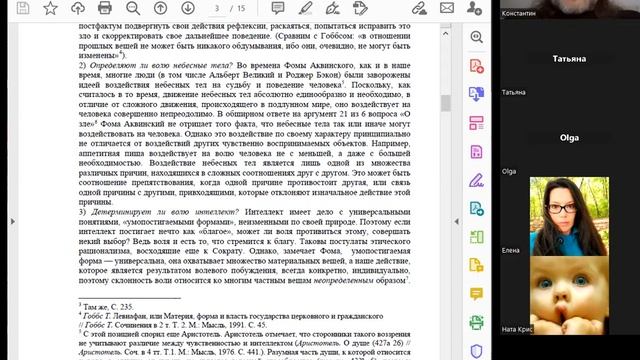640x360 pixels.
Task: Click italic heading 'Детерминирует ли волю интеллект?'
Action: [x=165, y=212]
